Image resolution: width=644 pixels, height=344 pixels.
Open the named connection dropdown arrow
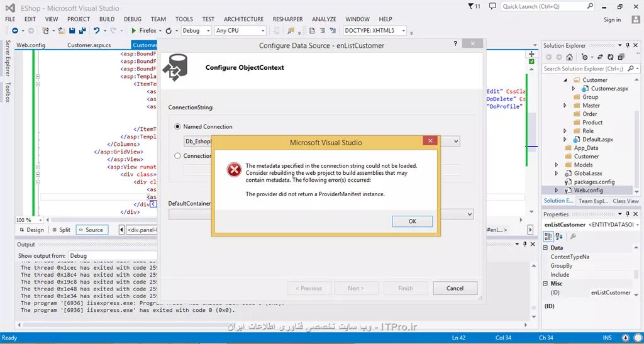[456, 141]
